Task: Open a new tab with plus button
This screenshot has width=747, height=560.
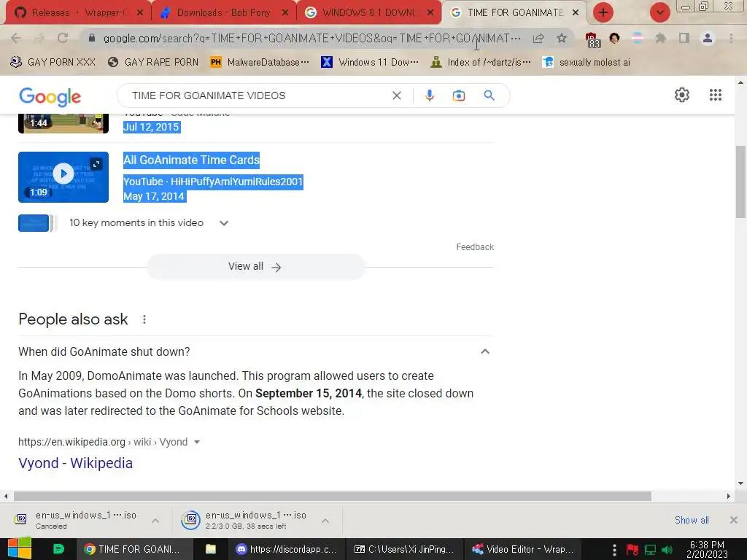Action: click(x=603, y=12)
